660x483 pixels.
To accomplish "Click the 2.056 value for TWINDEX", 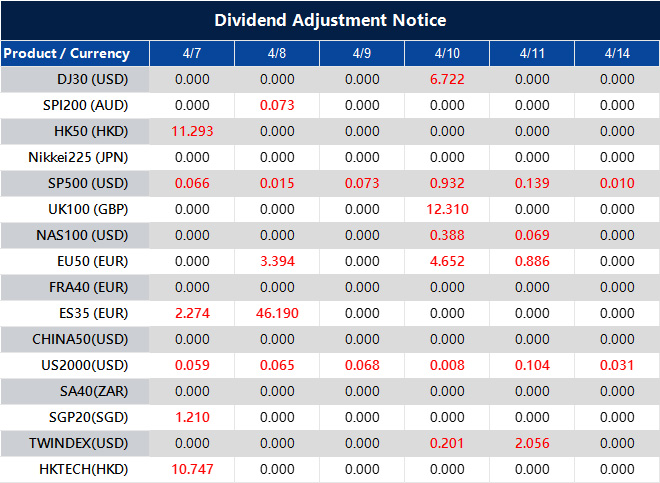I will [x=532, y=443].
